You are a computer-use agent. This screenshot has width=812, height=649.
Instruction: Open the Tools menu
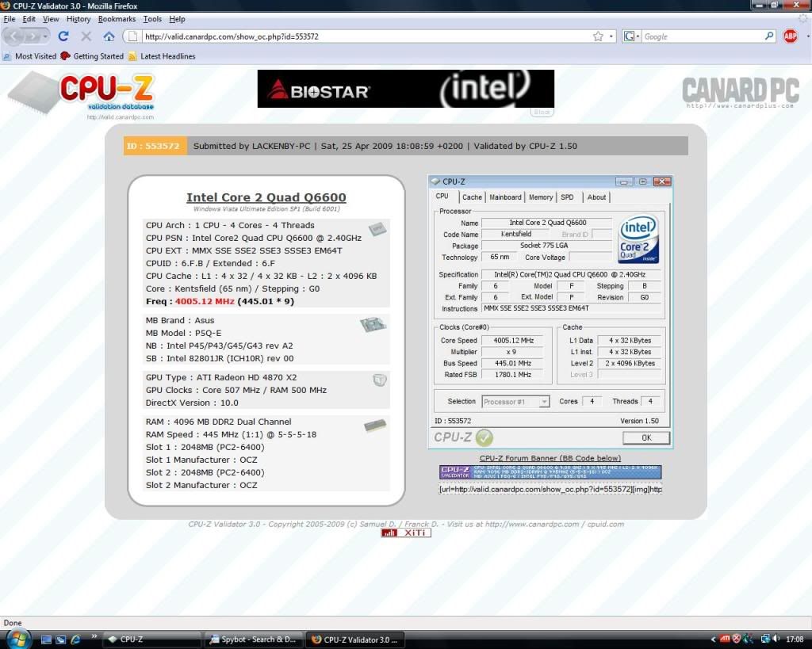(x=152, y=19)
